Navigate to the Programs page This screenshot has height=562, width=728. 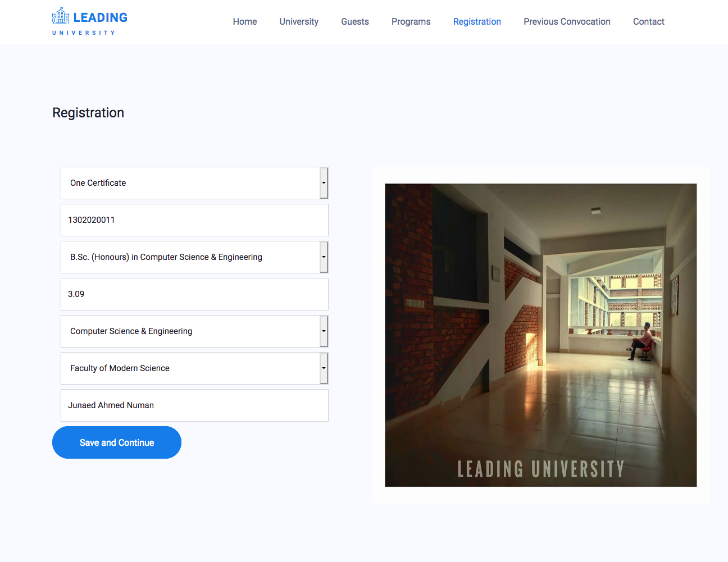point(411,21)
